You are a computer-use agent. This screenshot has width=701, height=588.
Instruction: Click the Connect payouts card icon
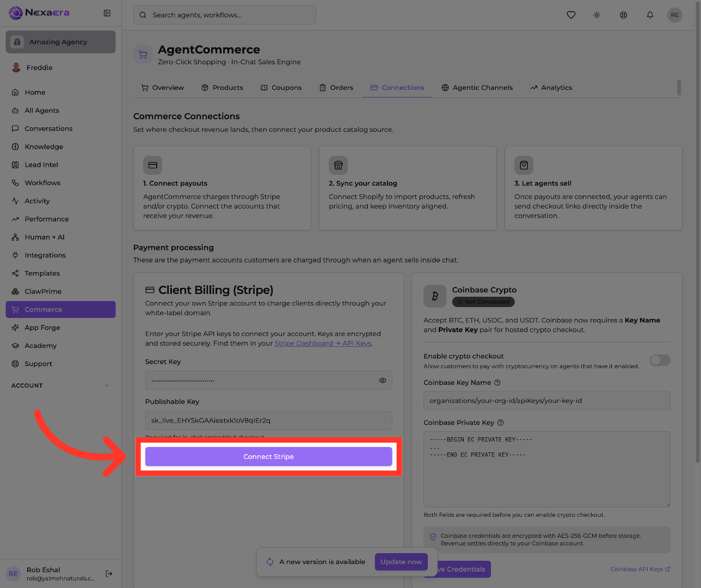coord(153,165)
